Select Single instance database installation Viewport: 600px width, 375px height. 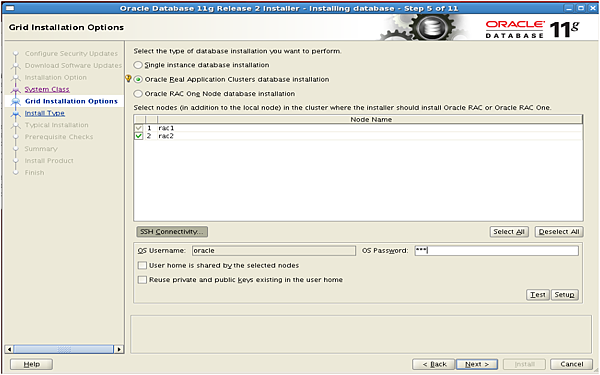tap(138, 65)
